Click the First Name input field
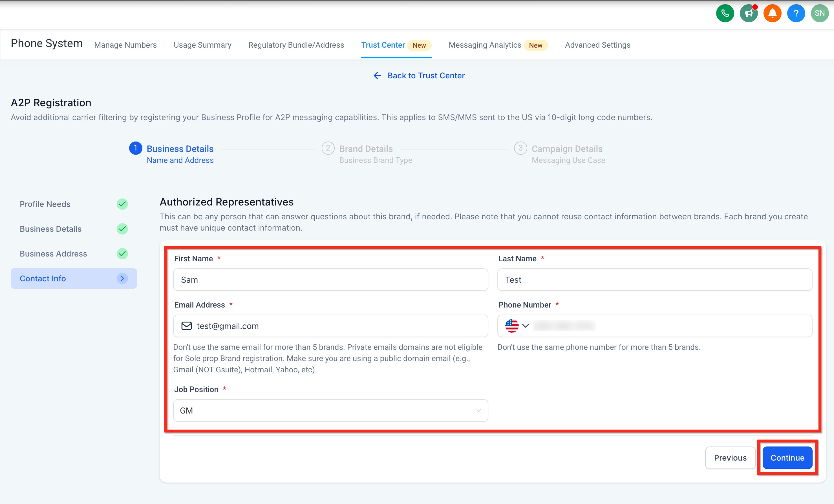 (x=330, y=280)
